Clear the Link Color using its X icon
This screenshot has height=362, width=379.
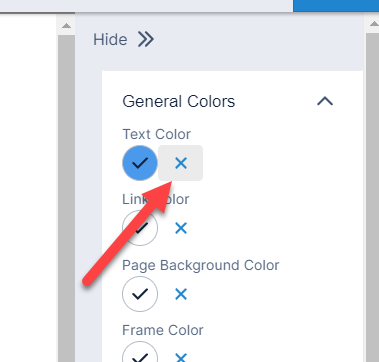[181, 228]
